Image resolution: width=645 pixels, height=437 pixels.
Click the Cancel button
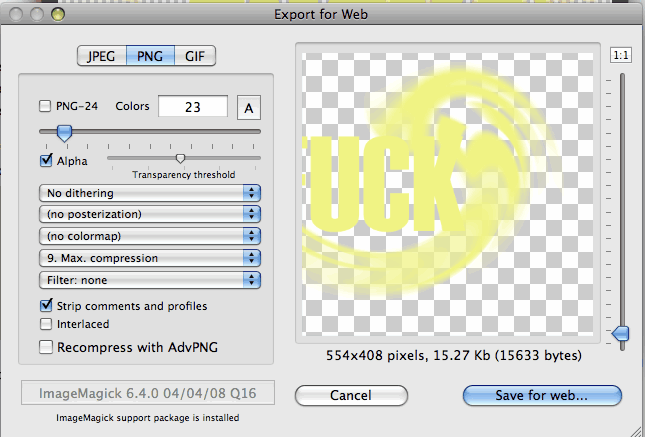tap(351, 395)
